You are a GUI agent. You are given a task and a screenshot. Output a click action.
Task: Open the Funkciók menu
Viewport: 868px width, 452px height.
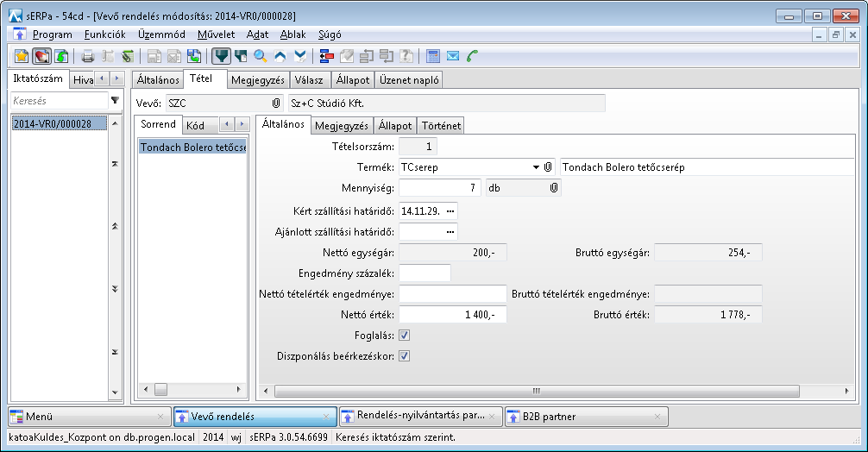click(104, 35)
